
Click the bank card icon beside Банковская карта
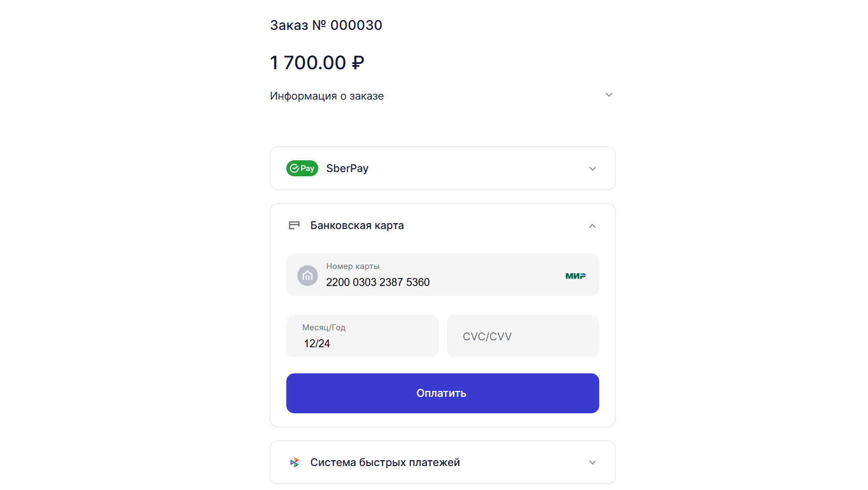pos(294,225)
